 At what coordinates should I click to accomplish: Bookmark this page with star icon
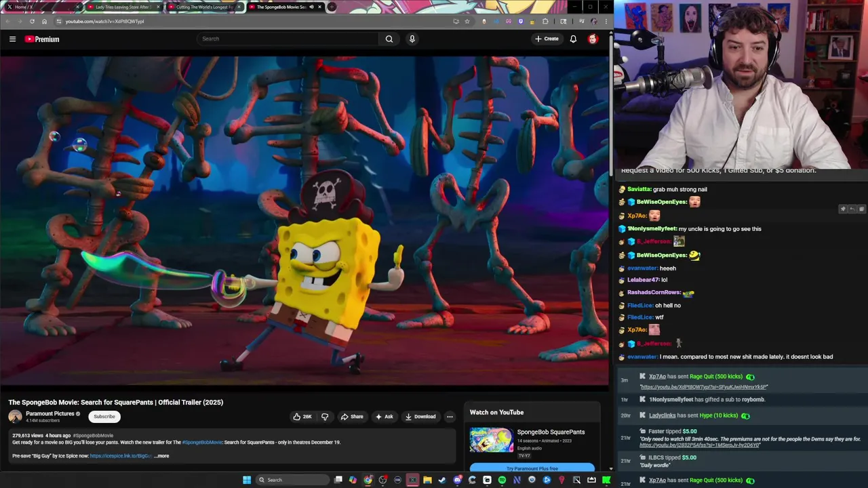pos(467,21)
